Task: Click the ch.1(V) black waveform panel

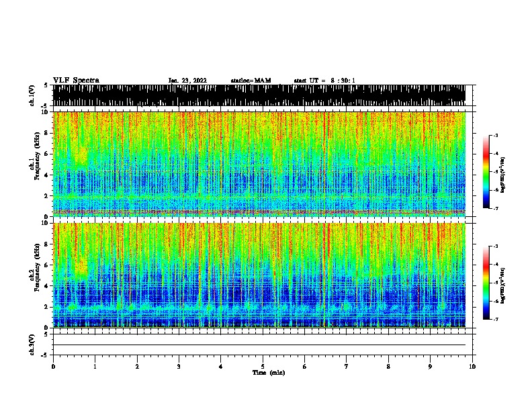Action: 259,95
